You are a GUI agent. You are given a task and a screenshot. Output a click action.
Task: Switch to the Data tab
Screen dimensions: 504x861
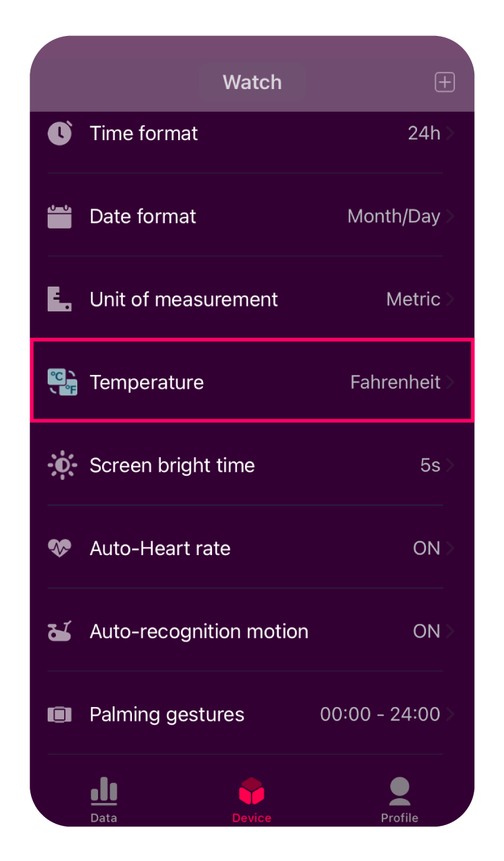point(104,800)
